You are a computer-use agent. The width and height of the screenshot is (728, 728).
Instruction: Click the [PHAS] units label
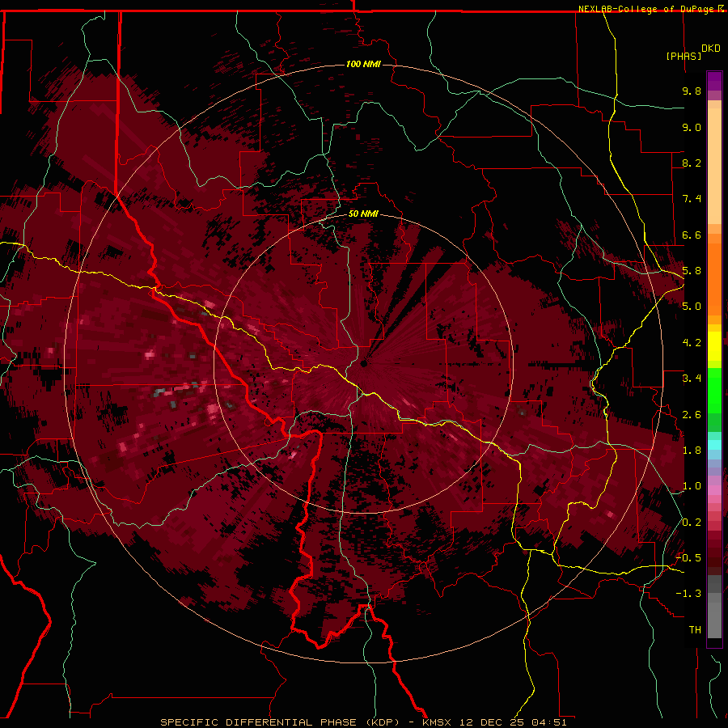pyautogui.click(x=684, y=56)
